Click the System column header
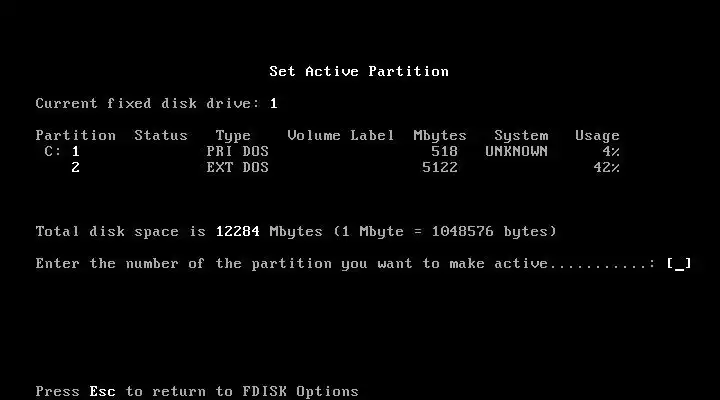Image resolution: width=720 pixels, height=400 pixels. (x=521, y=135)
